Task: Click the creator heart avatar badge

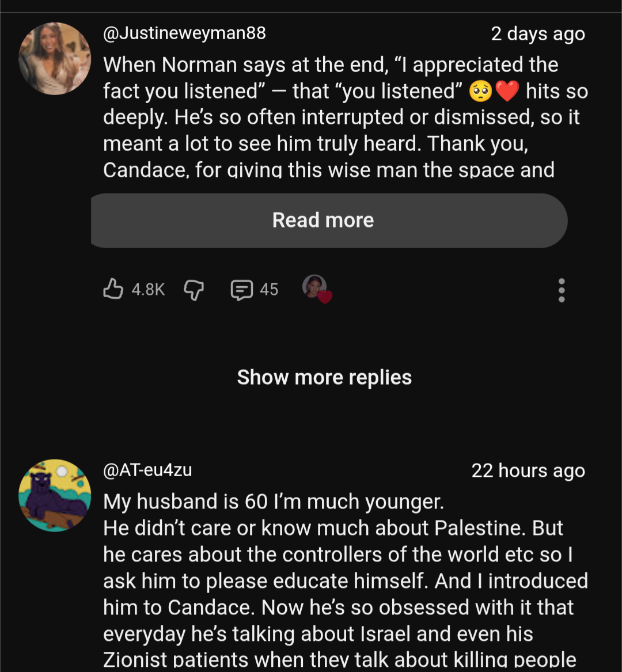Action: click(x=316, y=288)
